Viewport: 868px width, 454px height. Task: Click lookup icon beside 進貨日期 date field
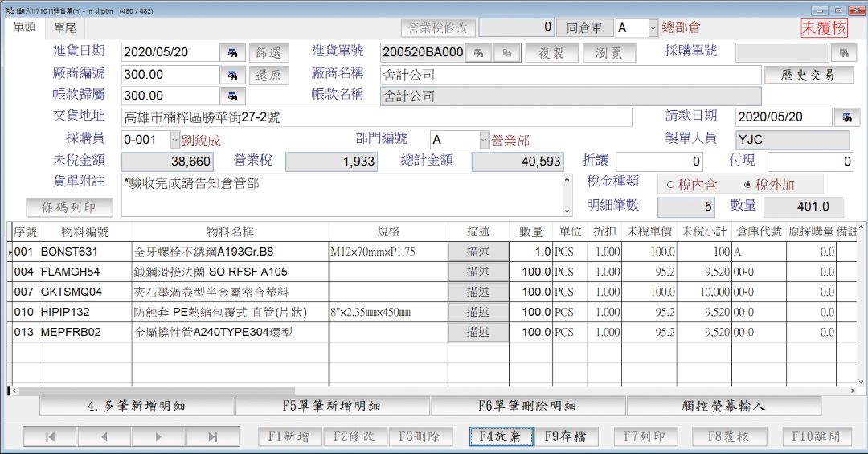232,52
